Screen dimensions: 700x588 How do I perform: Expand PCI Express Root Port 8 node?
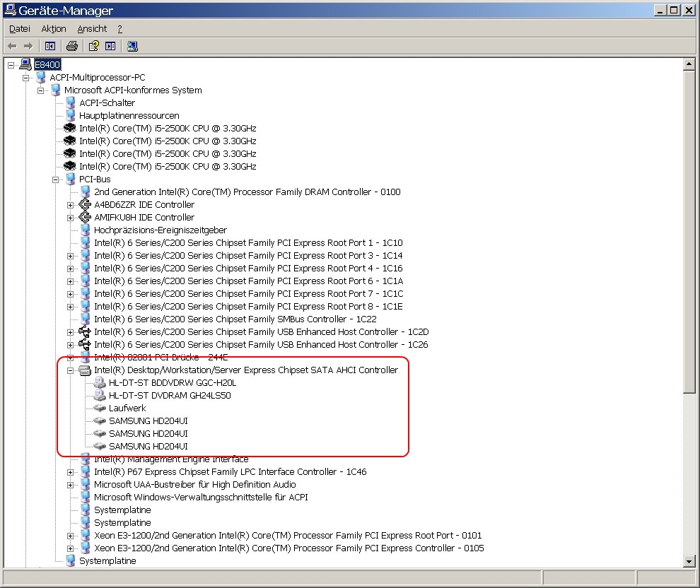coord(70,307)
